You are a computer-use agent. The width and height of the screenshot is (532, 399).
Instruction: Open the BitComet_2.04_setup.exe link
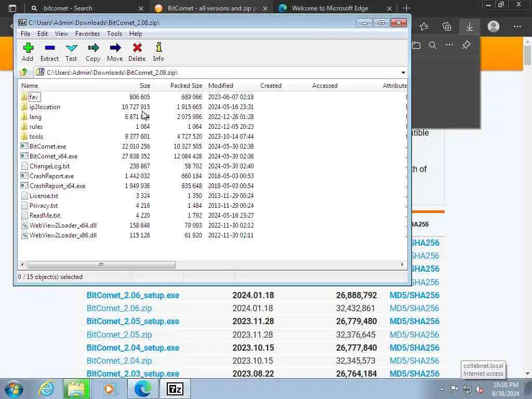(x=132, y=348)
